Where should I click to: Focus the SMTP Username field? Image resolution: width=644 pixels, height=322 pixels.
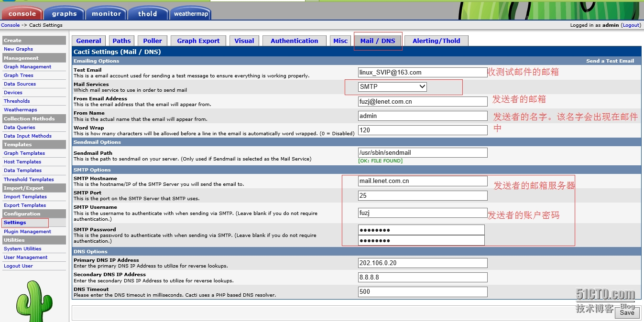(423, 213)
